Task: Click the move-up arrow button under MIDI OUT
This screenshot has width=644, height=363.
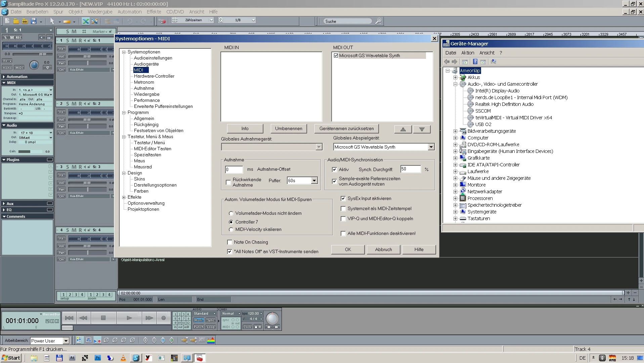Action: [403, 129]
